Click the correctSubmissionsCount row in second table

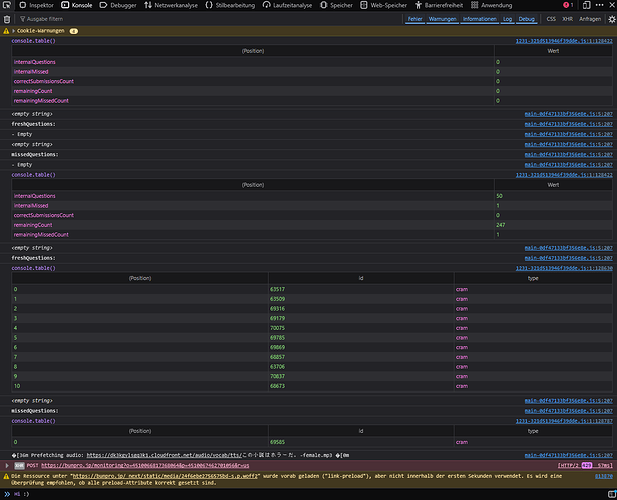[x=312, y=215]
